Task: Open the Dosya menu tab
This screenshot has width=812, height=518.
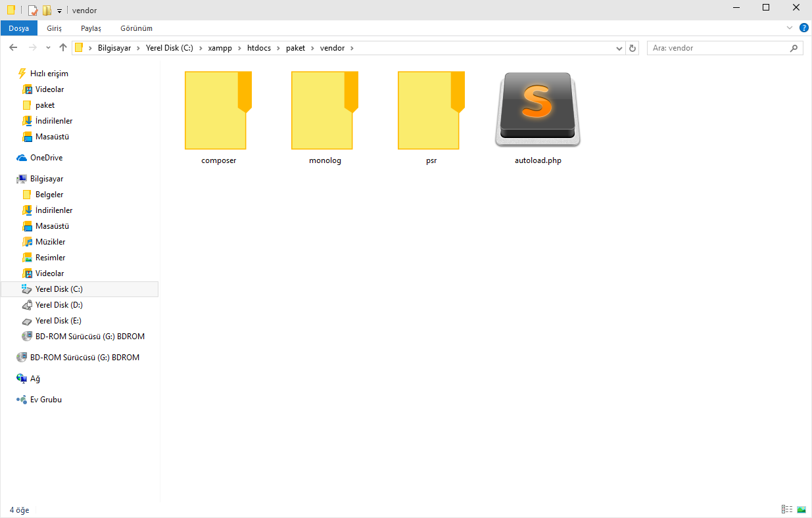Action: [18, 28]
